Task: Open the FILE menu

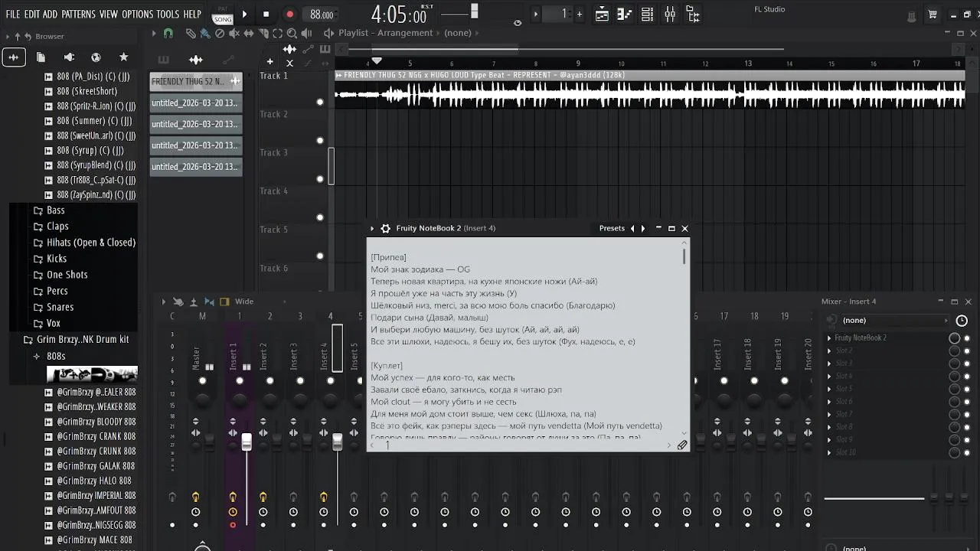Action: pos(13,14)
